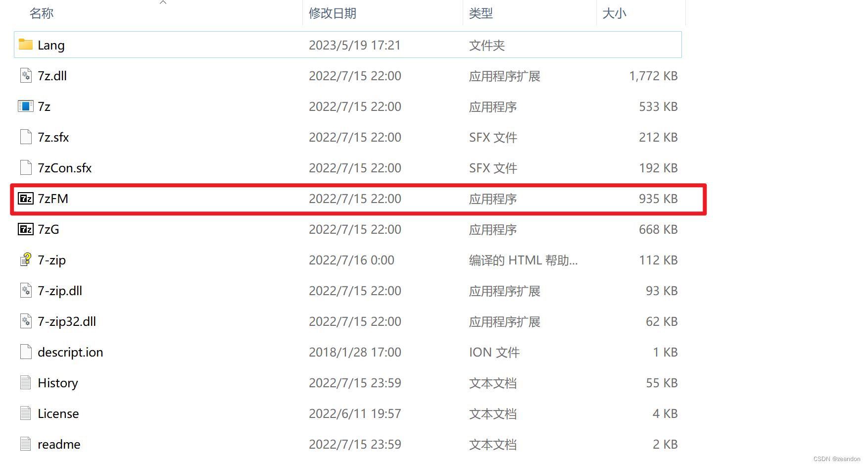This screenshot has width=868, height=466.
Task: Click the 212 KB size cell
Action: coord(658,137)
